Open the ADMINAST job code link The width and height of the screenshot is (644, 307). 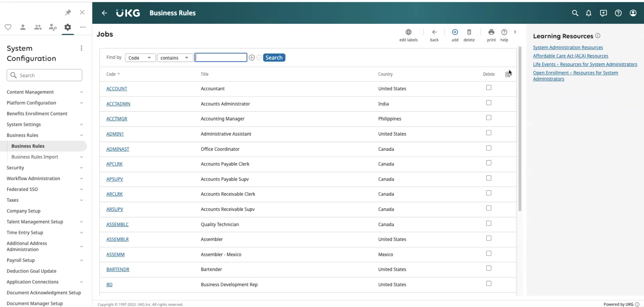pos(118,149)
